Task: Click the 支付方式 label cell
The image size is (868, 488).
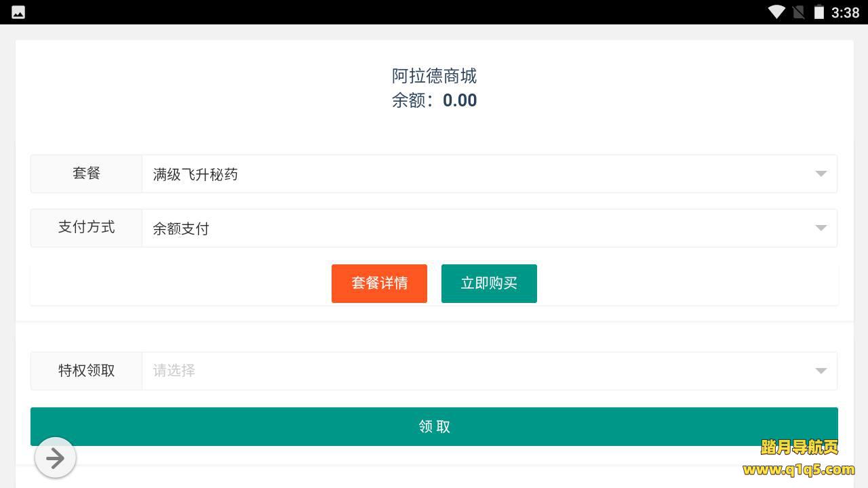Action: 86,228
